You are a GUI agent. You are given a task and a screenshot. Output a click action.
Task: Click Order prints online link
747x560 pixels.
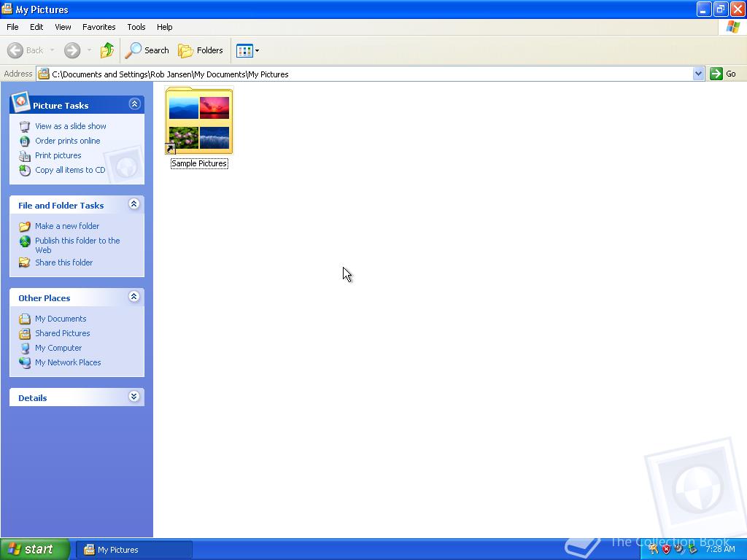[68, 141]
